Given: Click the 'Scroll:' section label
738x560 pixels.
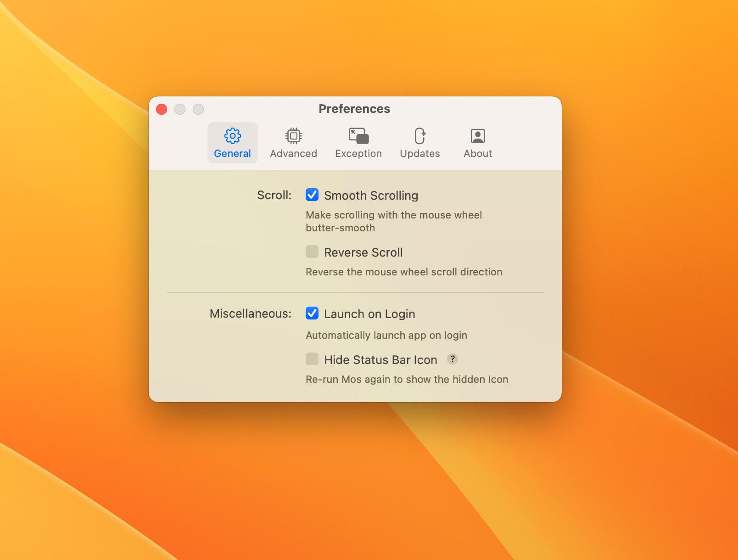Looking at the screenshot, I should (274, 195).
